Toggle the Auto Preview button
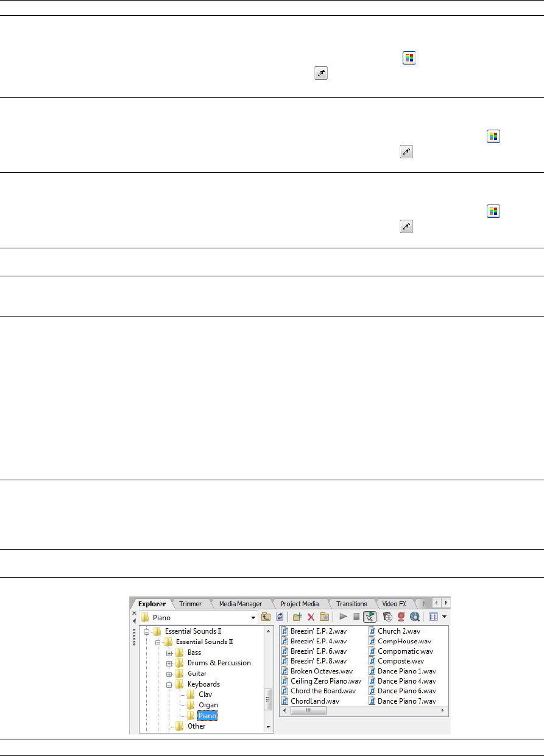Screen dimensions: 544x756 click(x=369, y=617)
